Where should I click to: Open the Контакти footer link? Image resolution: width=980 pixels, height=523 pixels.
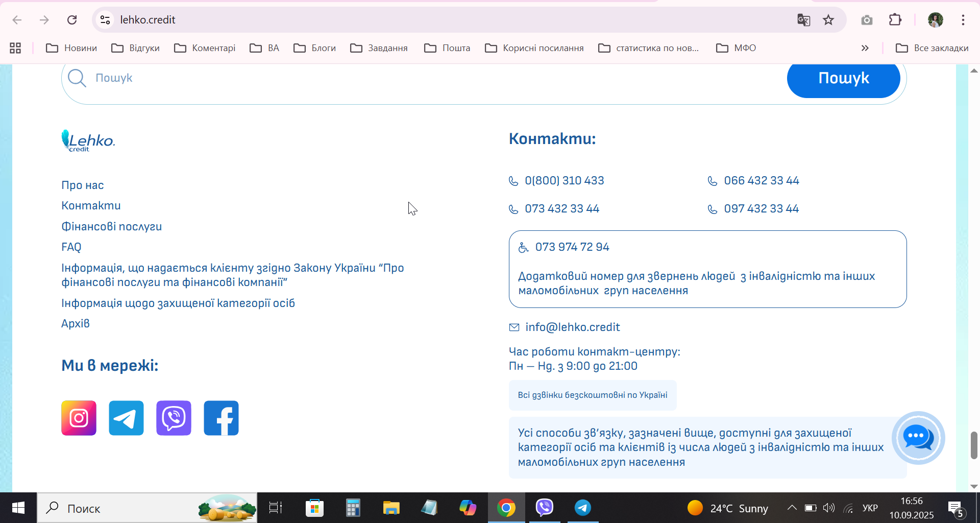[91, 205]
